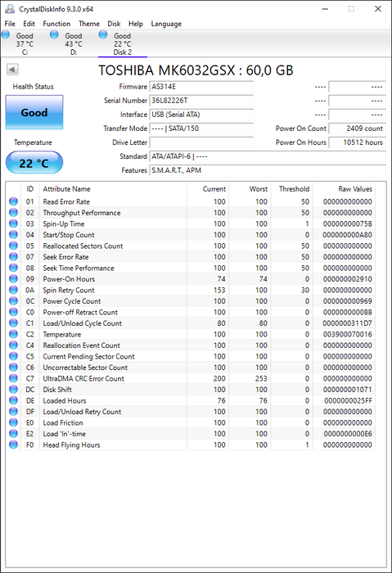Click status icon for Disk Shift
The width and height of the screenshot is (392, 573).
tap(14, 389)
